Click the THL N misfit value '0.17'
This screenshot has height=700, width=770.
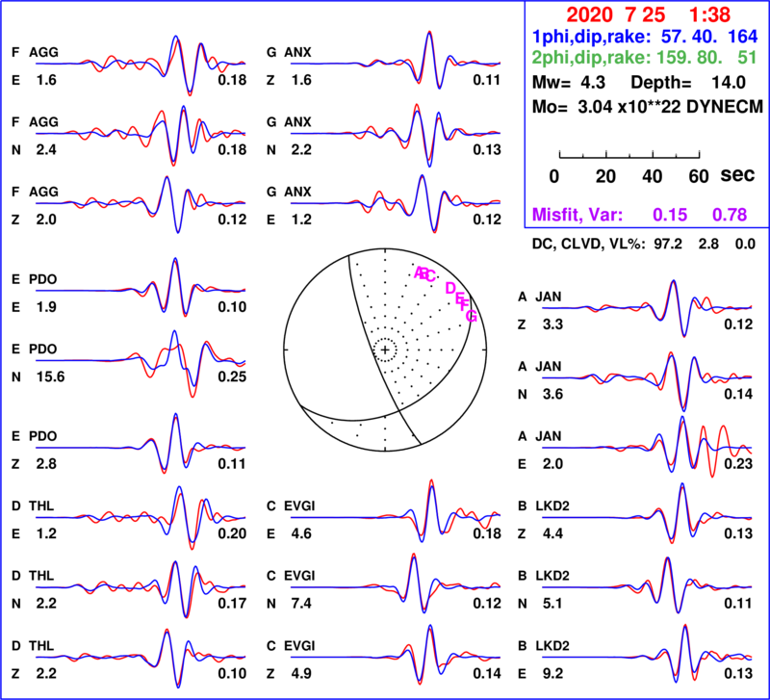[232, 603]
